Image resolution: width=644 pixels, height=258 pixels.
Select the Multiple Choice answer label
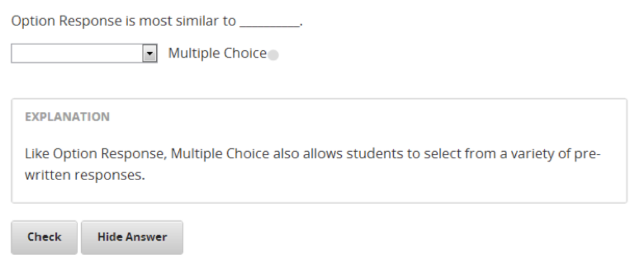217,54
